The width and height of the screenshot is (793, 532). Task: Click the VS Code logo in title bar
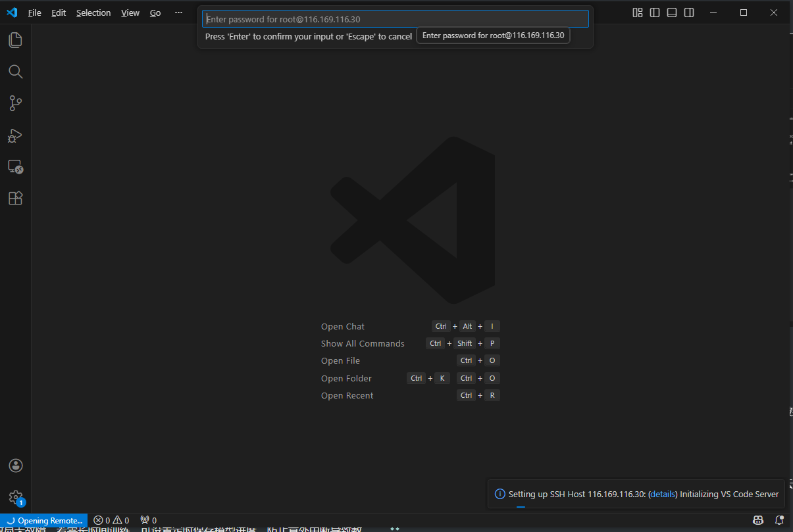click(12, 12)
